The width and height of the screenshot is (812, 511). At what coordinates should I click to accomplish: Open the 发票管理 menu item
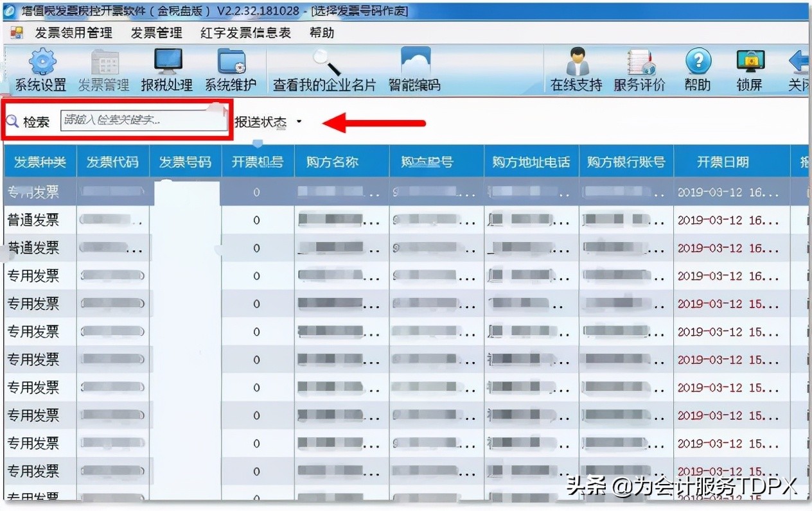point(156,33)
